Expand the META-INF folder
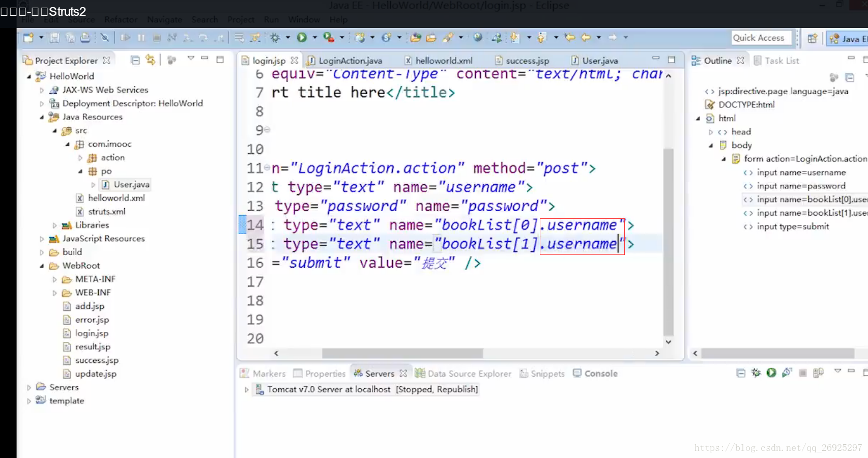This screenshot has width=868, height=458. [x=54, y=279]
